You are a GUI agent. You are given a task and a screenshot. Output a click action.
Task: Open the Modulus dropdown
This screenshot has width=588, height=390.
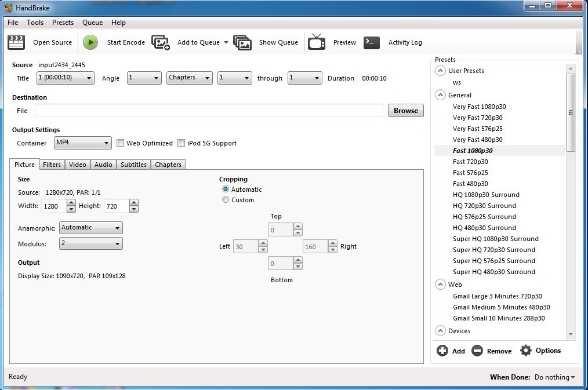90,243
